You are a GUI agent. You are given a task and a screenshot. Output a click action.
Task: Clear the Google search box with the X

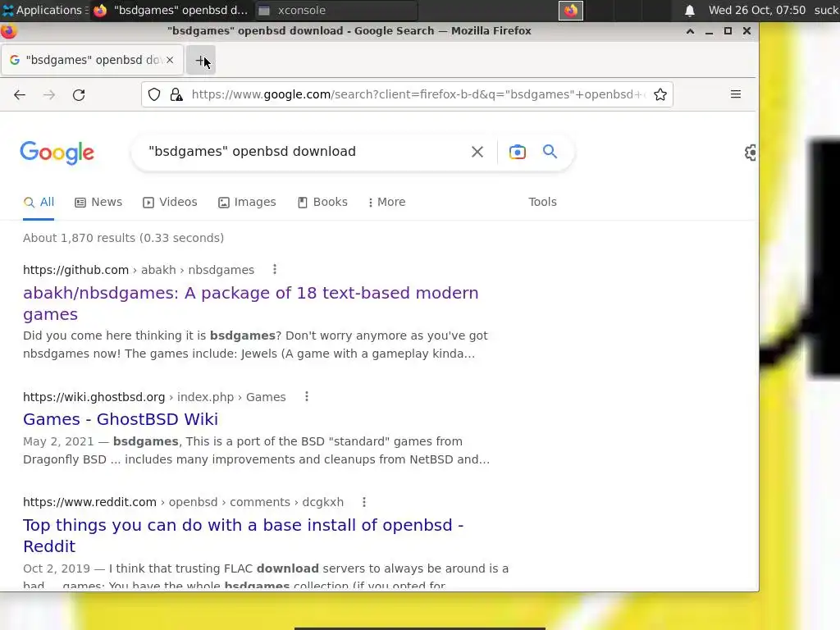(477, 152)
